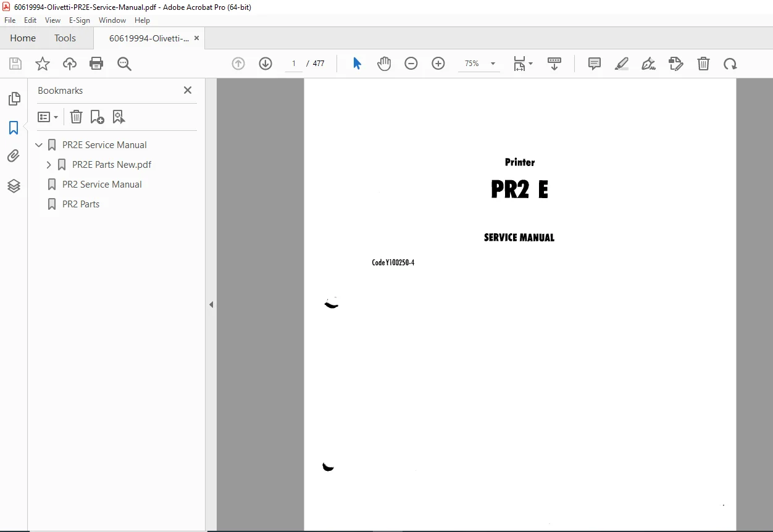773x532 pixels.
Task: Open the Page Thumbnails panel
Action: 14,99
